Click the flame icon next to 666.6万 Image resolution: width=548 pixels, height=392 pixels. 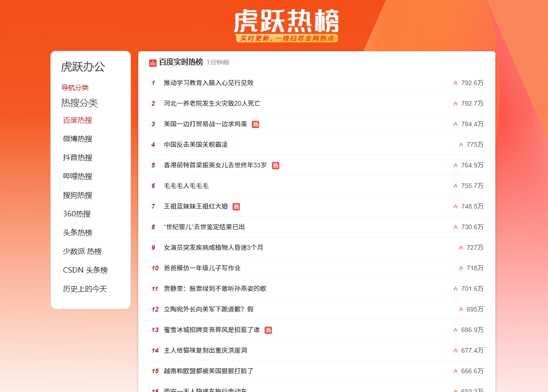pos(456,371)
